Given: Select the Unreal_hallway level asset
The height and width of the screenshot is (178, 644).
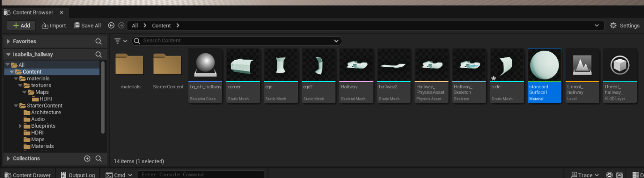Looking at the screenshot, I should pos(582,75).
